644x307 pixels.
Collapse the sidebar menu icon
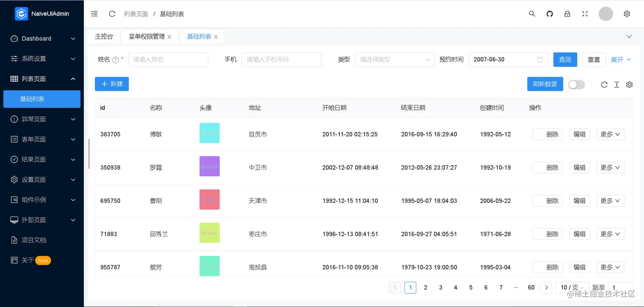(95, 14)
